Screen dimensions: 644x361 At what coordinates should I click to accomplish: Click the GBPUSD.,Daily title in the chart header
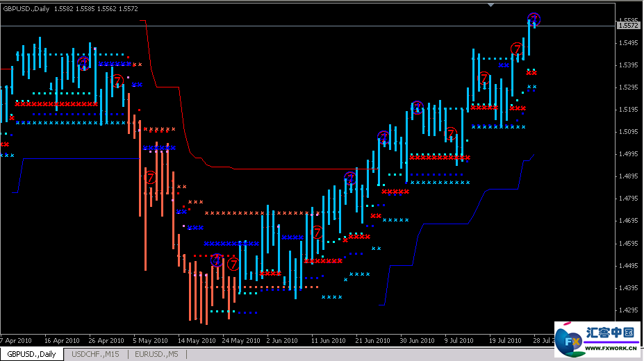[x=31, y=8]
